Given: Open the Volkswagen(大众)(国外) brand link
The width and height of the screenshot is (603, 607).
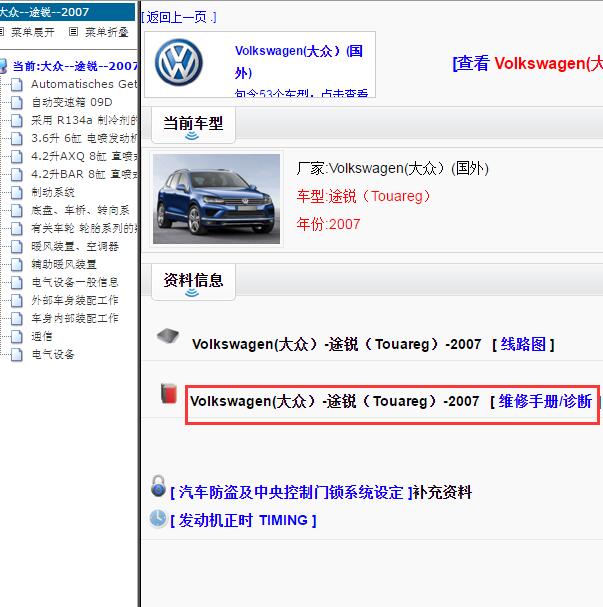Looking at the screenshot, I should point(299,62).
